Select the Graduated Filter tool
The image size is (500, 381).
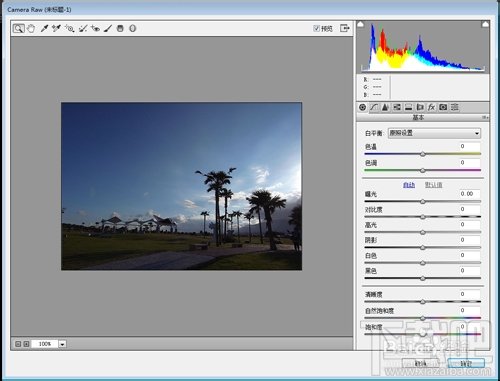pyautogui.click(x=120, y=28)
